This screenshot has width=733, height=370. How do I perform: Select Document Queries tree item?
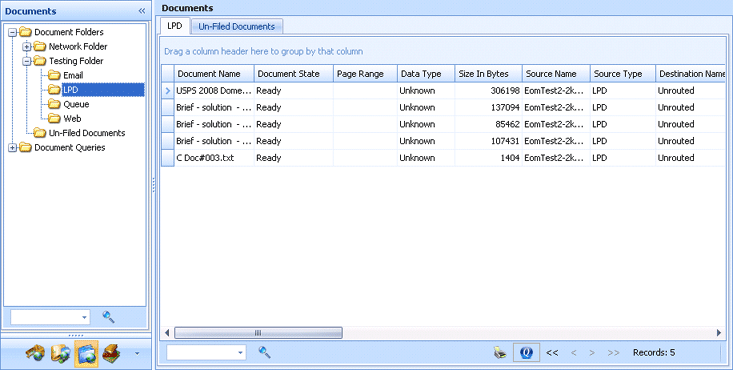coord(70,147)
